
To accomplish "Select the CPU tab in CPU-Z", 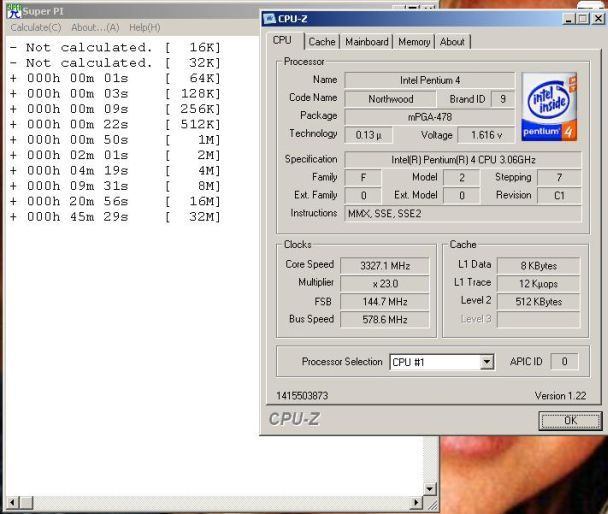I will 282,40.
